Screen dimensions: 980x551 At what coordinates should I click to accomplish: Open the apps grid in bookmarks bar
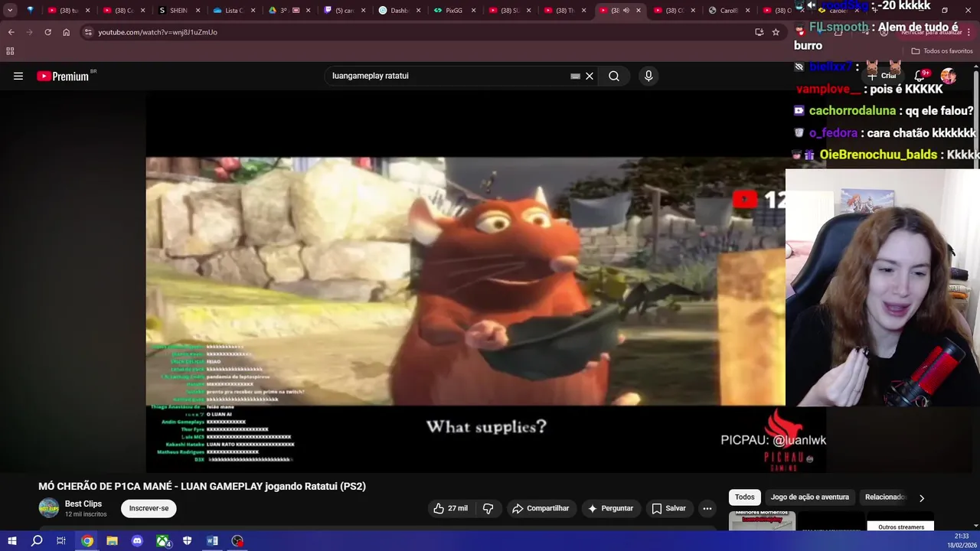(10, 51)
